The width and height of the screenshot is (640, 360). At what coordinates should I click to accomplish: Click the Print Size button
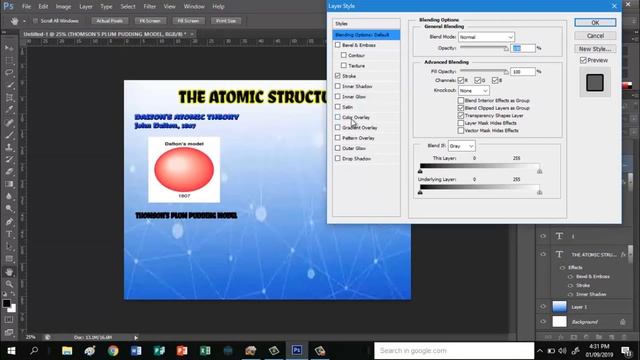tap(226, 21)
